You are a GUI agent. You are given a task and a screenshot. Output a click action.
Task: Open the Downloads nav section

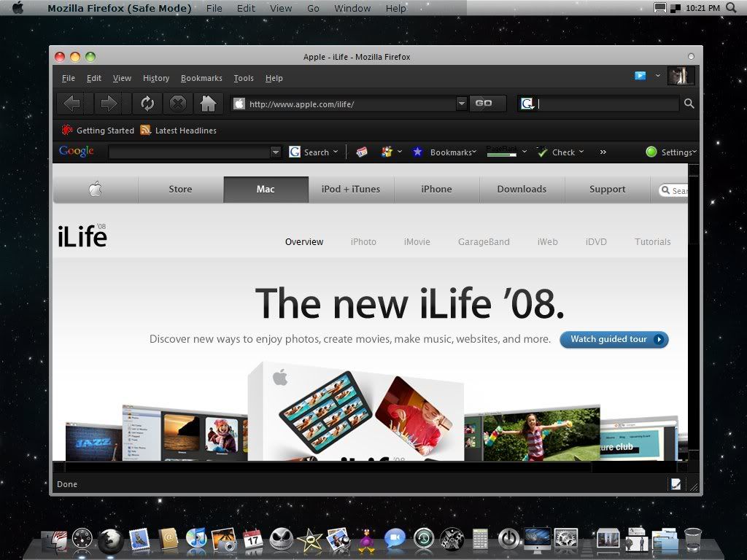(522, 189)
